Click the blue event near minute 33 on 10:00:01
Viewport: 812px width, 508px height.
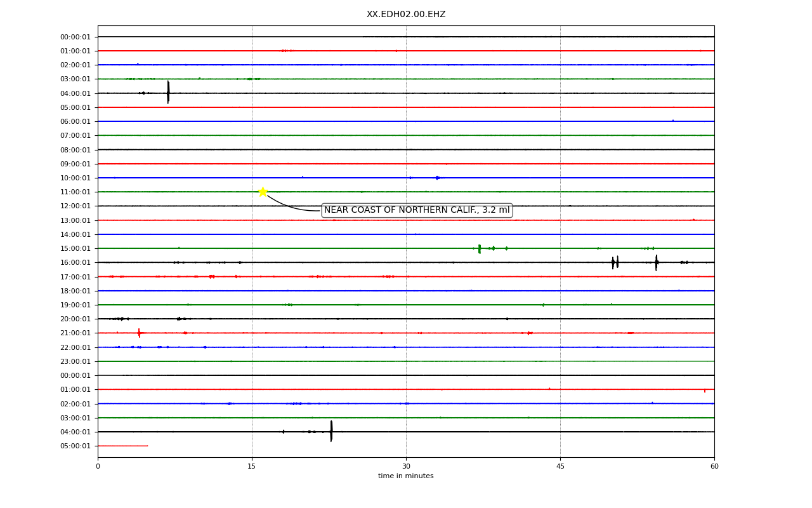437,178
